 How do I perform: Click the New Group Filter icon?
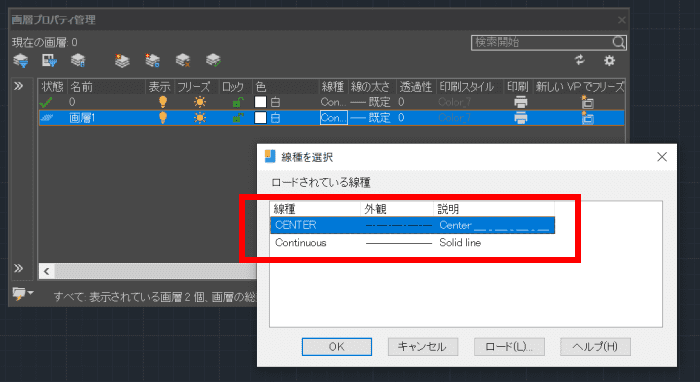[49, 60]
